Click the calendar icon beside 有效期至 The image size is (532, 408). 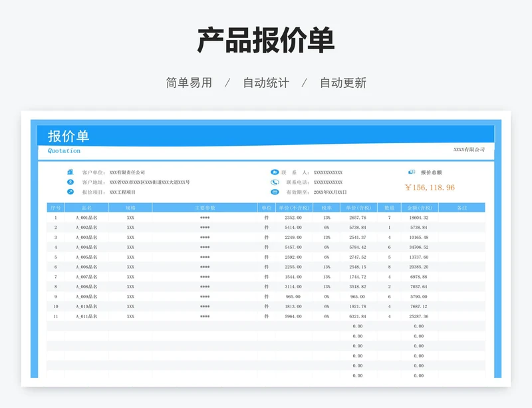[x=275, y=192]
